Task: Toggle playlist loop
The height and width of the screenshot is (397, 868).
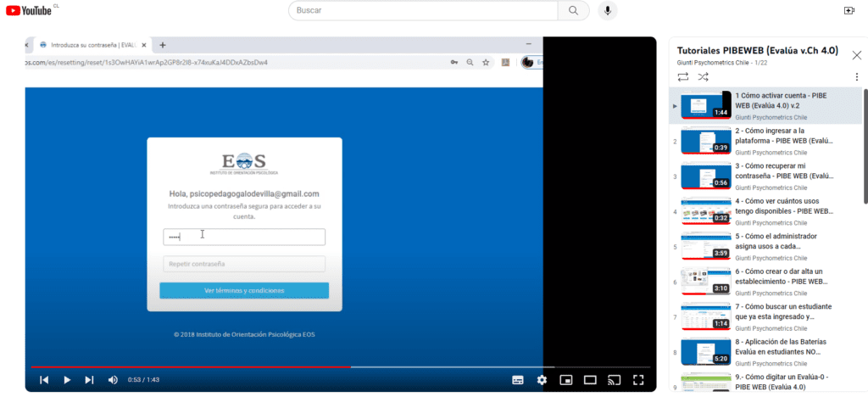Action: (683, 76)
